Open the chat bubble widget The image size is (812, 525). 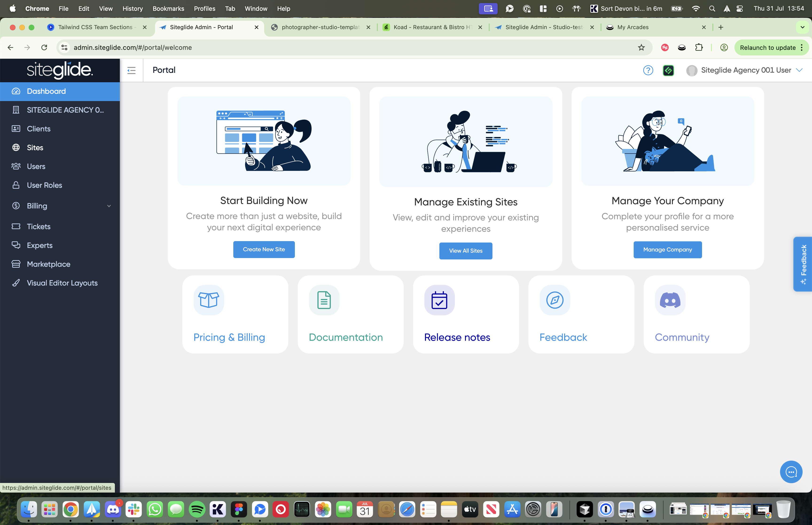coord(791,472)
